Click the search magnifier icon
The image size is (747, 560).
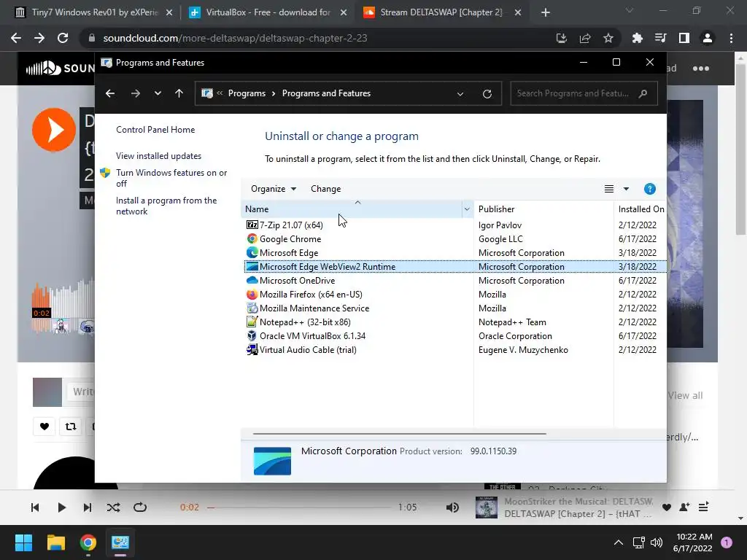click(643, 93)
